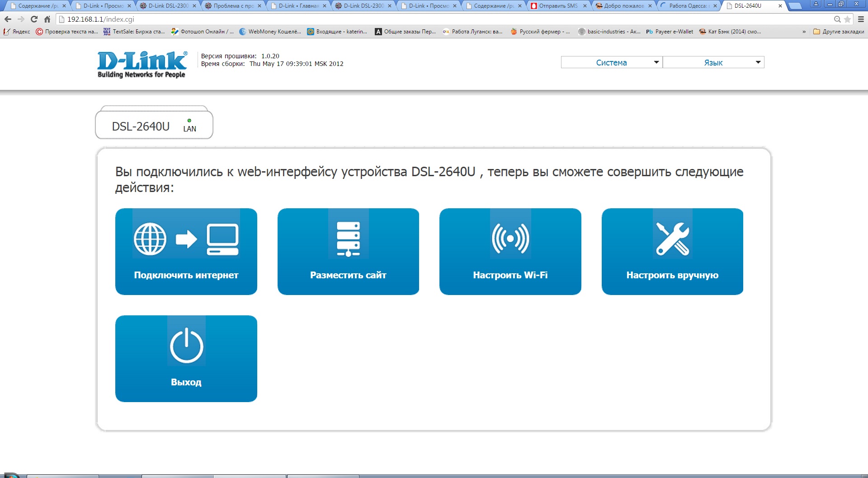Click the wrench and screwdriver icon
This screenshot has height=478, width=868.
(672, 239)
